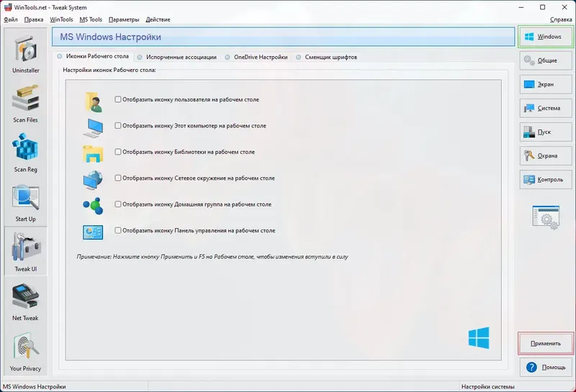Click the Применить button
This screenshot has width=576, height=392.
(x=546, y=344)
